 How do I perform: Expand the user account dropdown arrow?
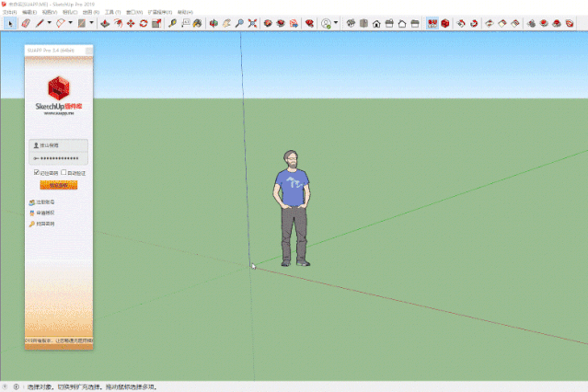coord(336,23)
